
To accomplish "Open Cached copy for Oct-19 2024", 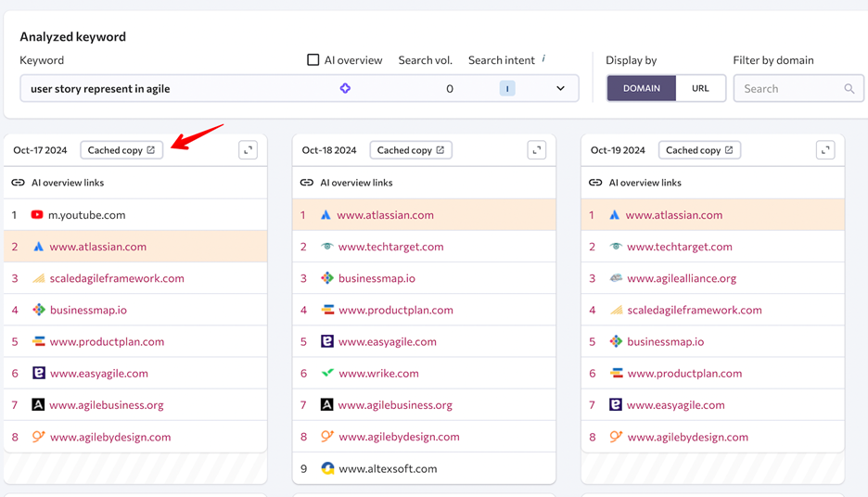I will click(699, 150).
